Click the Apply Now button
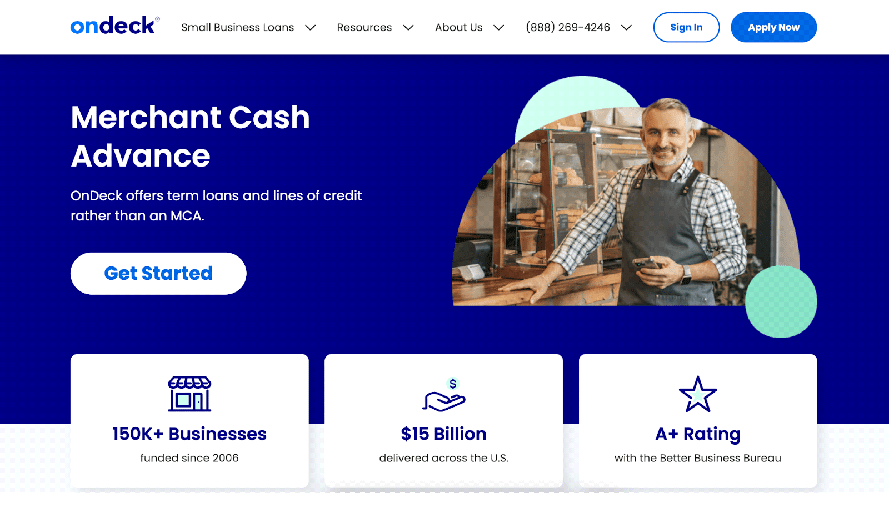 [773, 27]
